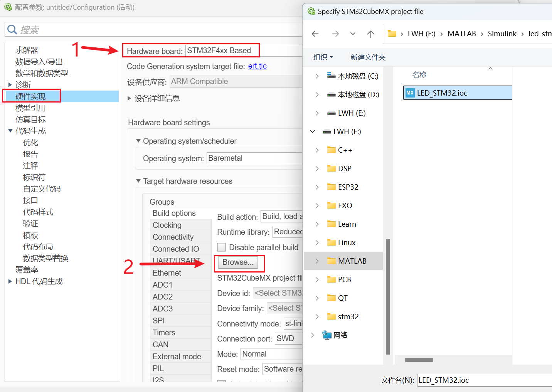
Task: Select Timers group
Action: pyautogui.click(x=181, y=333)
